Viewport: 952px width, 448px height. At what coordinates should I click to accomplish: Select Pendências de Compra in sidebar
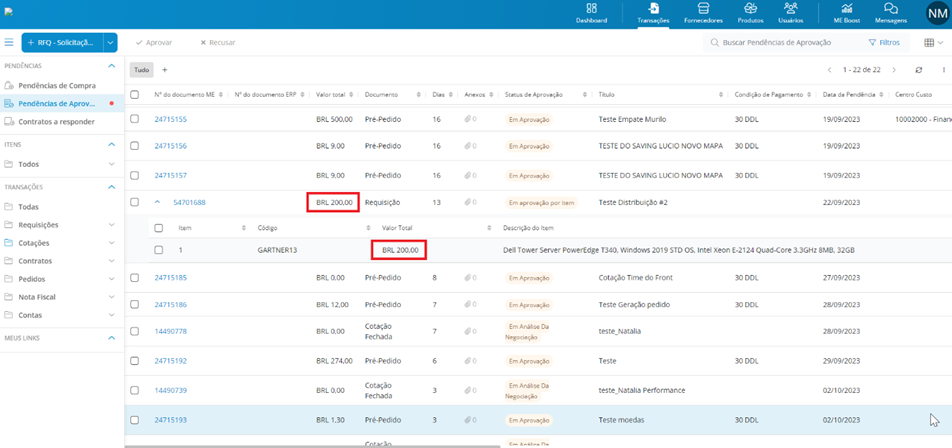56,86
